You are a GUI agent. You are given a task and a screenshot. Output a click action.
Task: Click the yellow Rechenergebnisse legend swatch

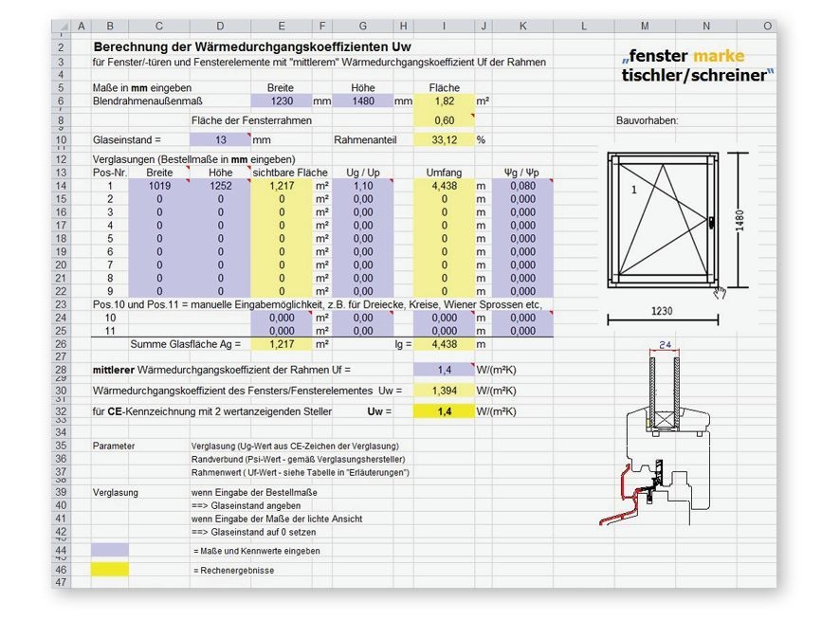pyautogui.click(x=110, y=570)
